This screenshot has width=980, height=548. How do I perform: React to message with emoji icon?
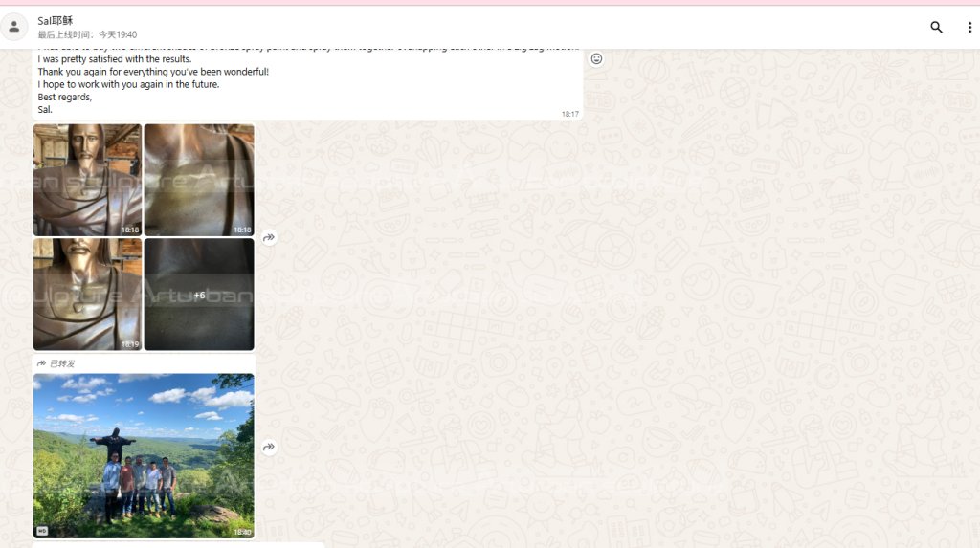click(x=597, y=58)
